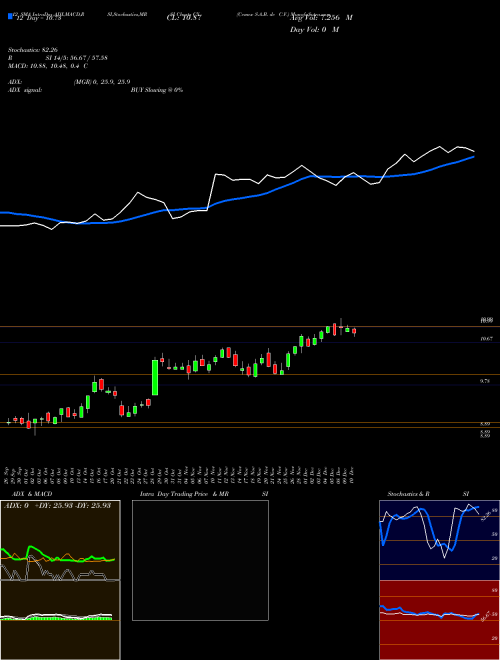Image resolution: width=500 pixels, height=660 pixels.
Task: Click the 'Intra Day Trading Price & MR' title
Action: pos(184,494)
